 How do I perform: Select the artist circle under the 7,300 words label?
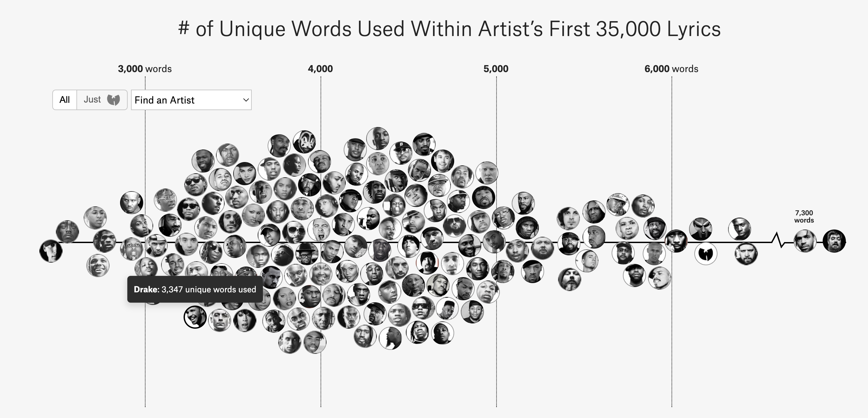(x=805, y=241)
